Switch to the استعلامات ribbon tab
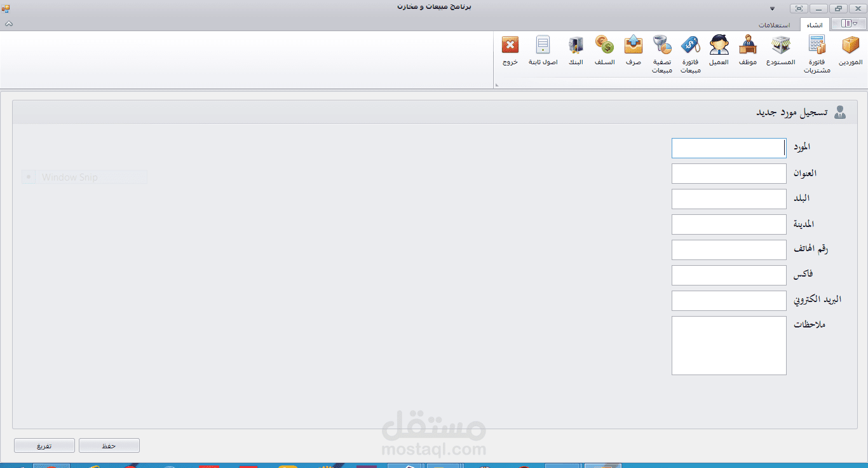The width and height of the screenshot is (868, 468). tap(774, 25)
